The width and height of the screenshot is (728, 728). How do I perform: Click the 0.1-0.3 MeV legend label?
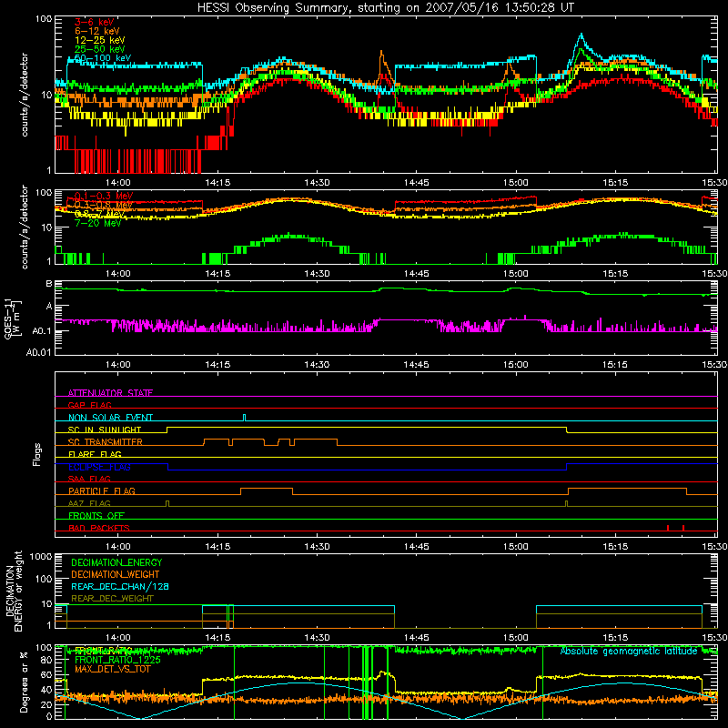click(104, 196)
